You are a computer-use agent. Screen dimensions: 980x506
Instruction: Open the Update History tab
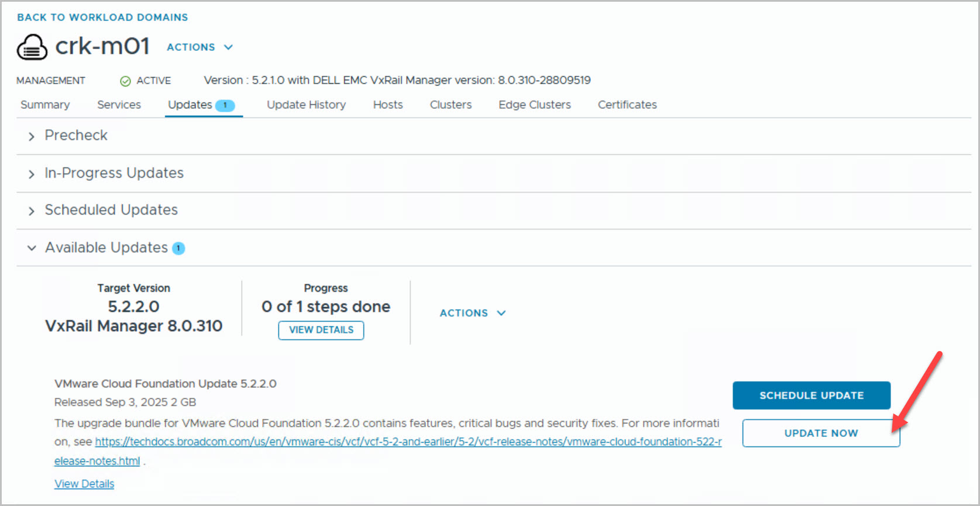(306, 105)
